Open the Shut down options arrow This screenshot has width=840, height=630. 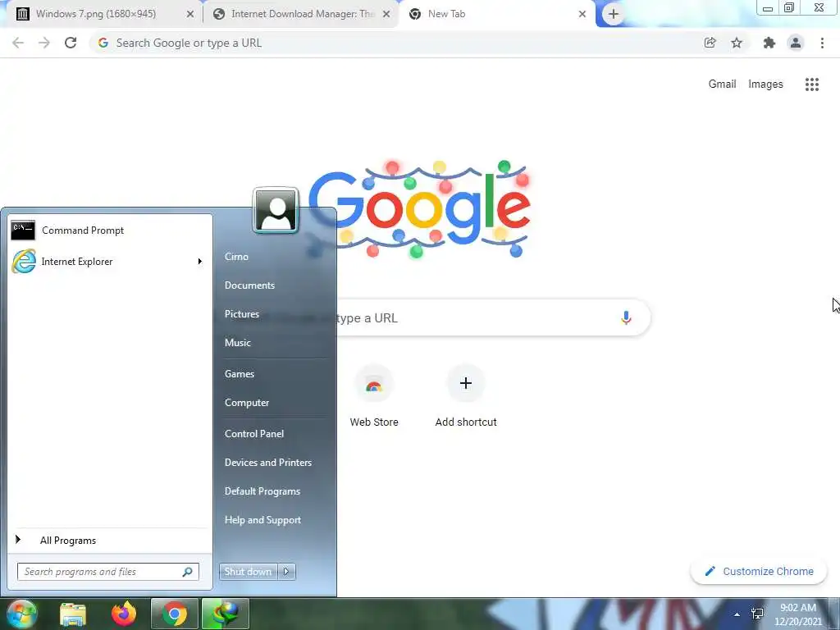286,572
